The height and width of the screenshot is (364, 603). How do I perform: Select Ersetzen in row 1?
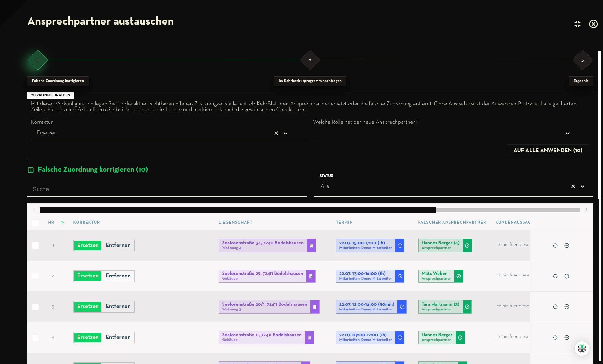pyautogui.click(x=88, y=245)
